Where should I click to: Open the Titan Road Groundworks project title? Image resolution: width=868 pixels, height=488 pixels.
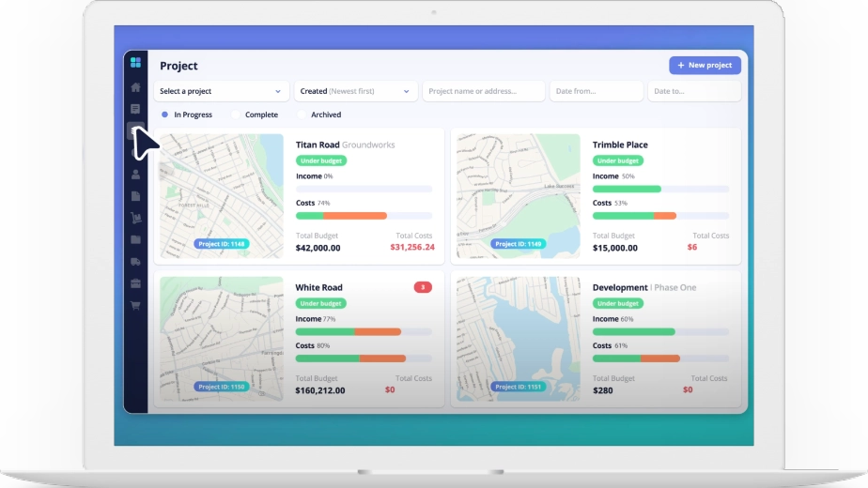(x=345, y=145)
